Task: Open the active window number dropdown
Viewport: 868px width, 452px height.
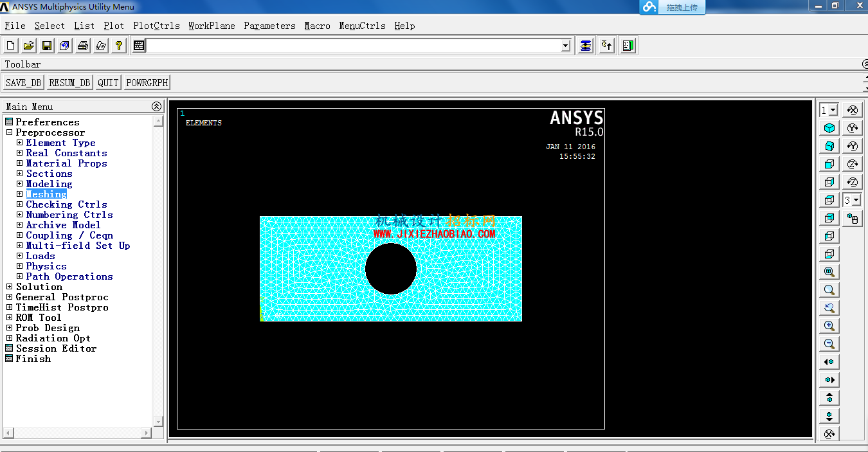Action: pos(829,110)
